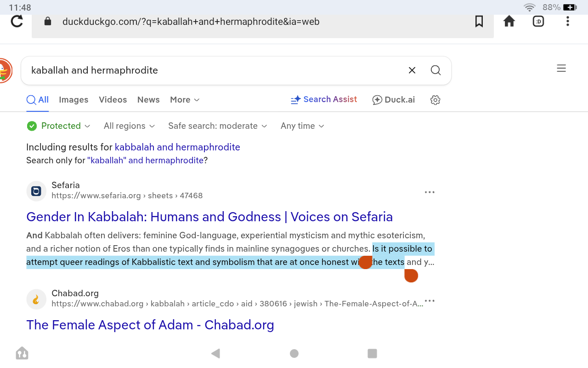Expand the More search categories menu

click(x=185, y=100)
